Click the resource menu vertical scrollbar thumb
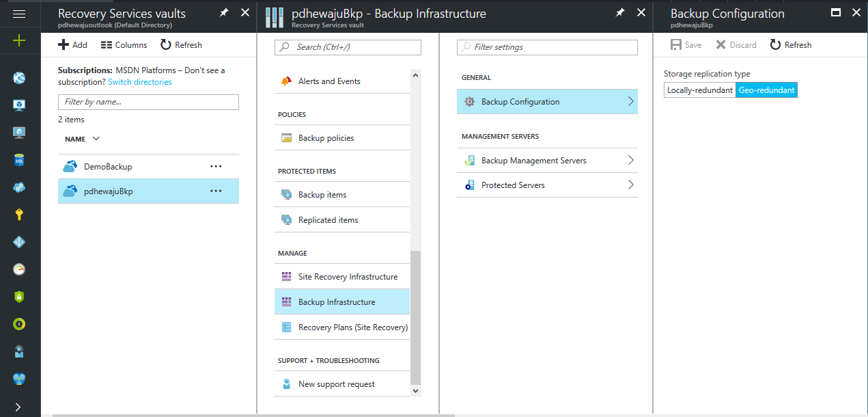Image resolution: width=868 pixels, height=417 pixels. pyautogui.click(x=416, y=318)
